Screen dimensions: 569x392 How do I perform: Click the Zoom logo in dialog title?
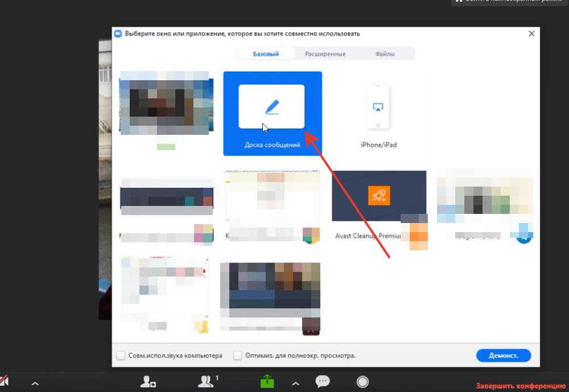[x=118, y=34]
